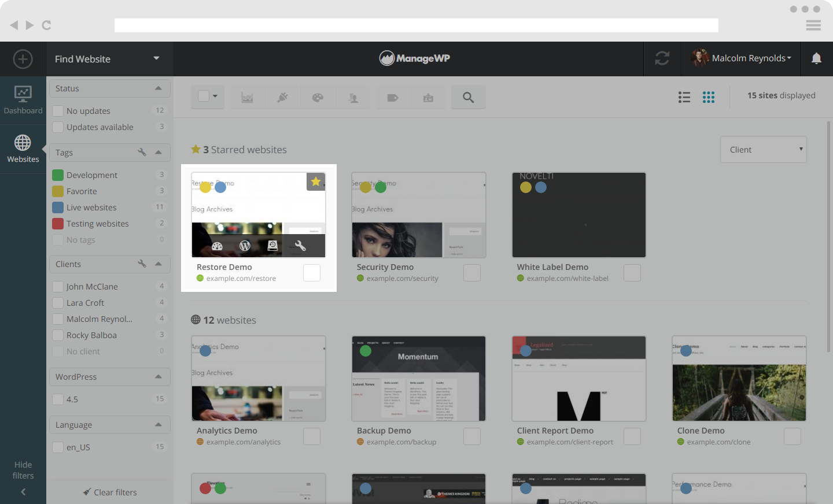
Task: Click Clear filters link
Action: tap(110, 492)
